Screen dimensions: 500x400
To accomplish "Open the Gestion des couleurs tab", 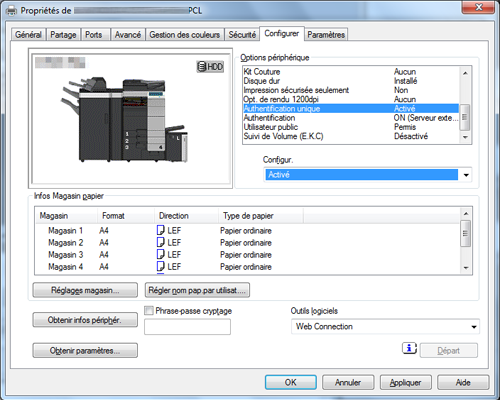I will click(x=185, y=35).
